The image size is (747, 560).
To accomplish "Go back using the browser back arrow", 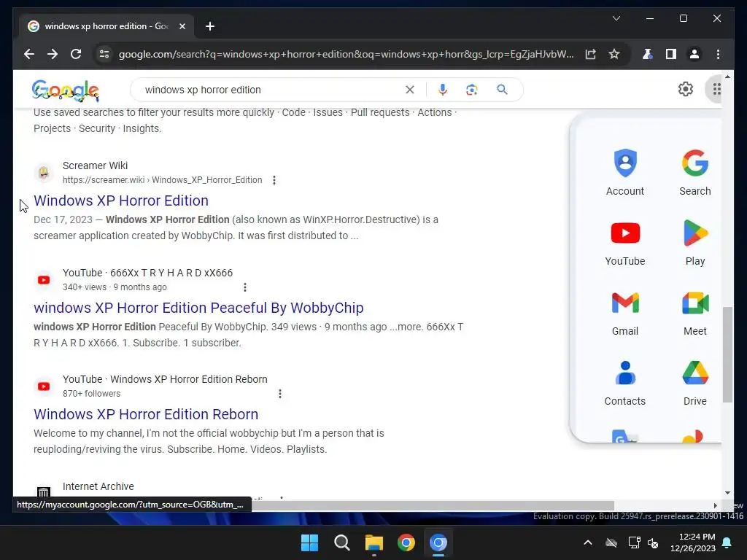I will click(29, 54).
